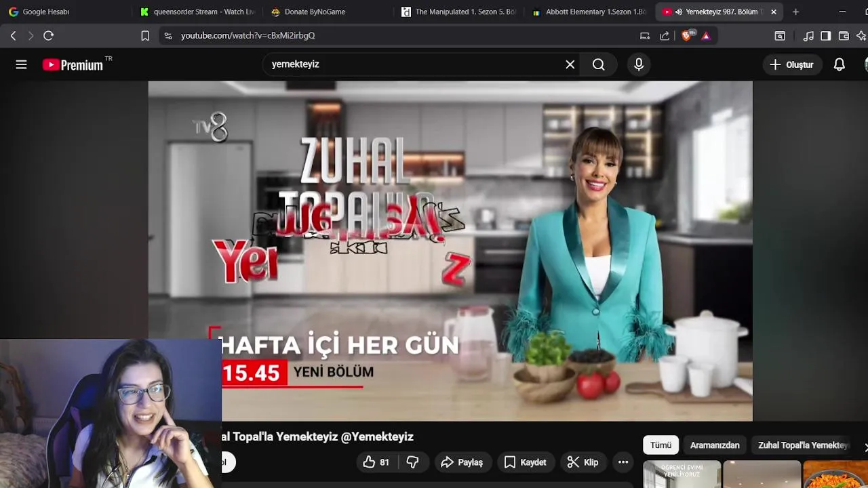Screen dimensions: 868x488
Task: Go back with browser back arrow
Action: (x=13, y=36)
